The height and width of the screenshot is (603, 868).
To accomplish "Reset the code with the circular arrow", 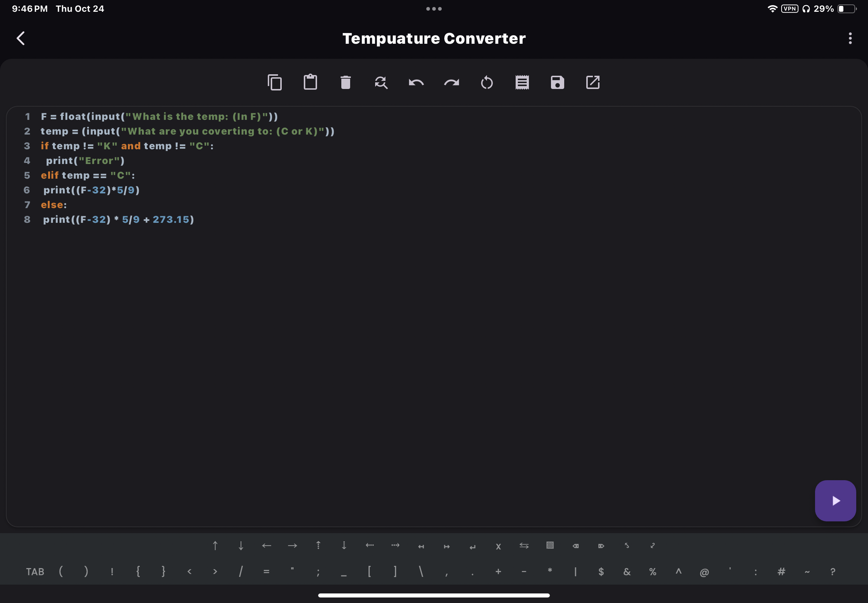I will [487, 82].
